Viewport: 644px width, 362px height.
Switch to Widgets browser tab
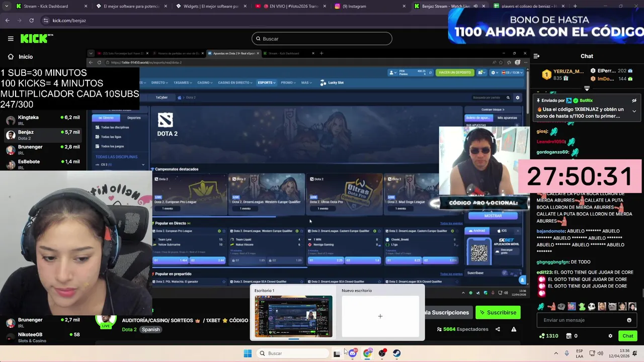point(211,6)
